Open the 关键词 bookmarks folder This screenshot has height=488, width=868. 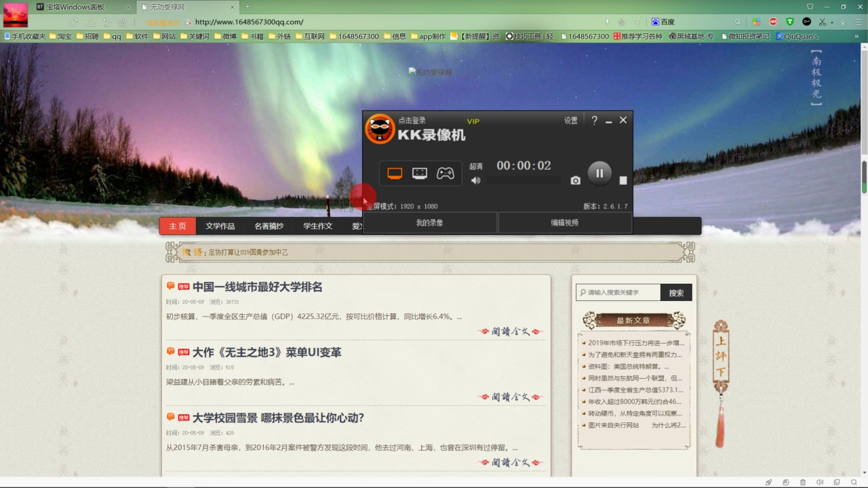(194, 36)
